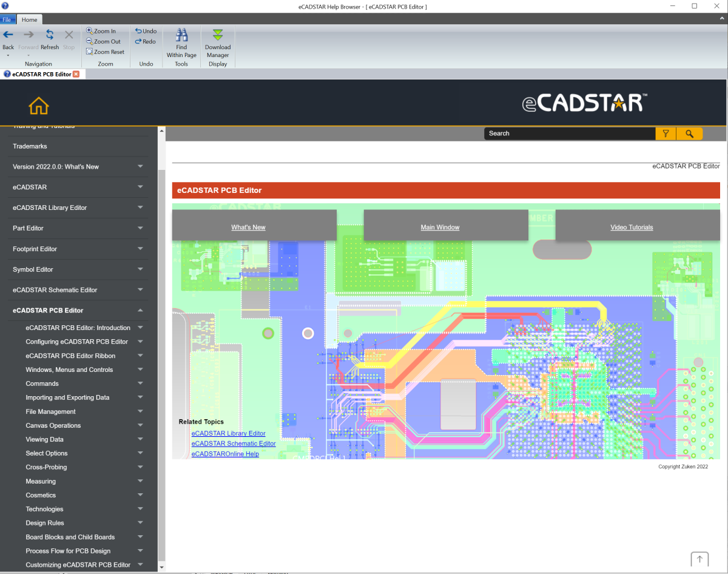728x574 pixels.
Task: Open Process Flow for PCB Design topic
Action: tap(68, 551)
